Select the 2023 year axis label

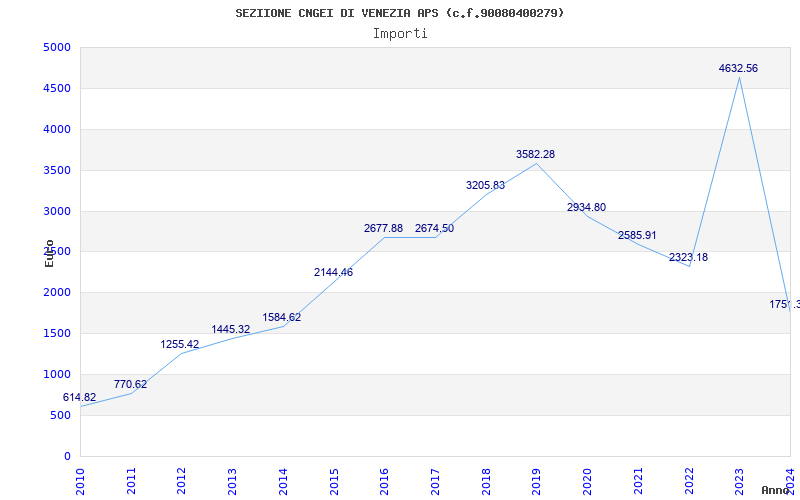tap(739, 481)
